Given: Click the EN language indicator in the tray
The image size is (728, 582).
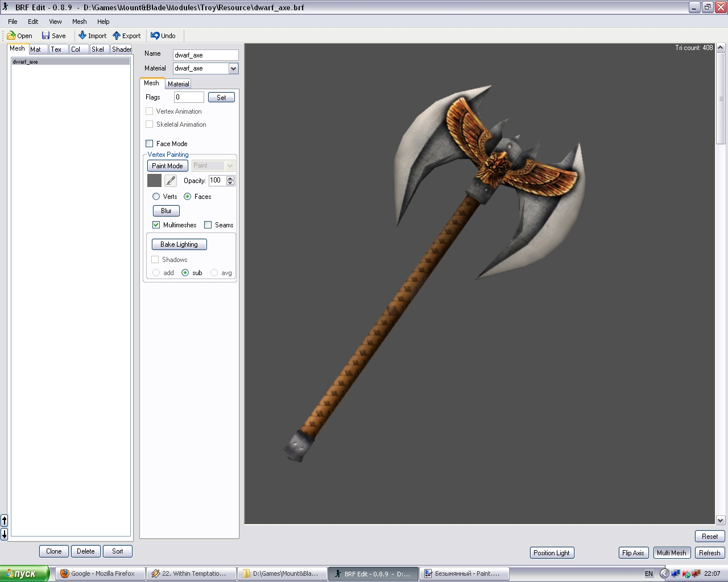Looking at the screenshot, I should [x=649, y=573].
